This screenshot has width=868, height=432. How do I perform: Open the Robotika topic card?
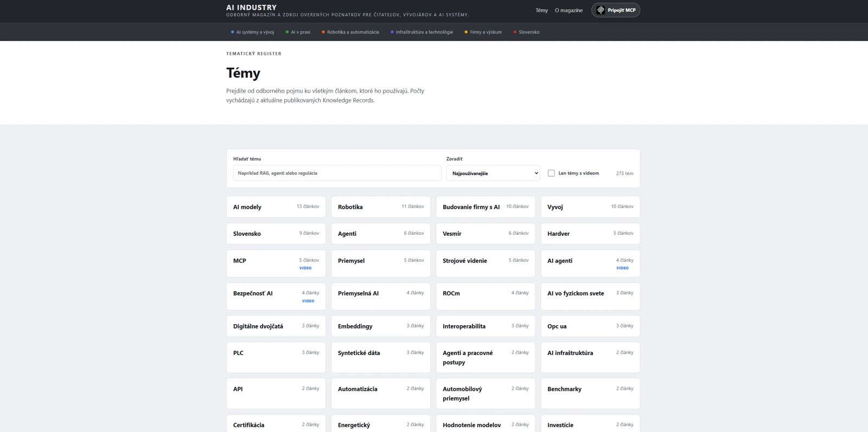click(x=381, y=207)
